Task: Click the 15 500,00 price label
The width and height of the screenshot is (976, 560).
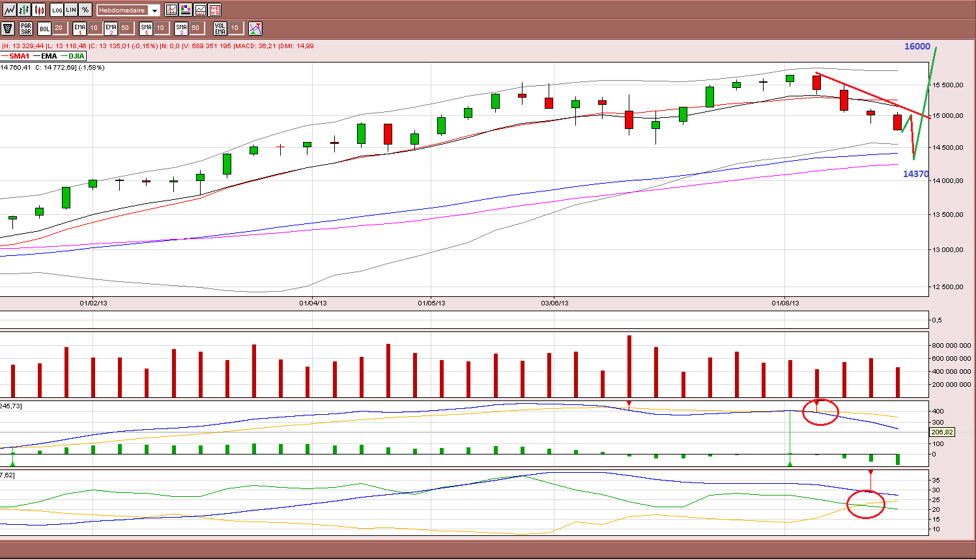Action: pos(947,85)
